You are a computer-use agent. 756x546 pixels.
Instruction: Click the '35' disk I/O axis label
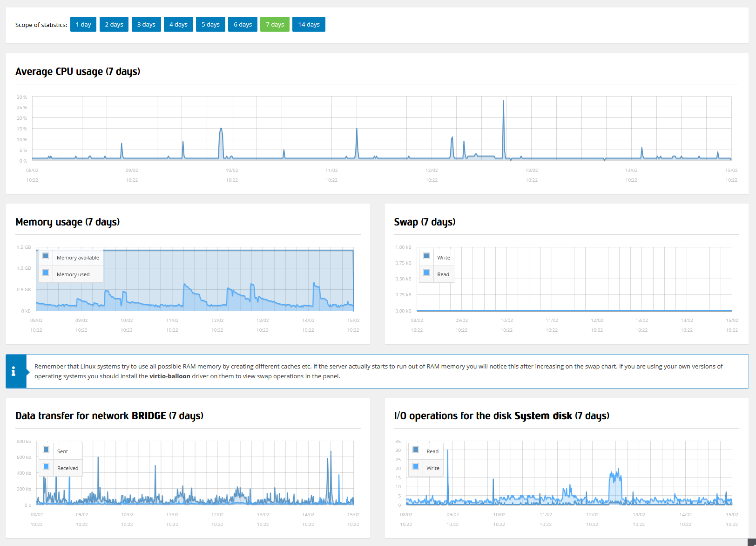398,441
